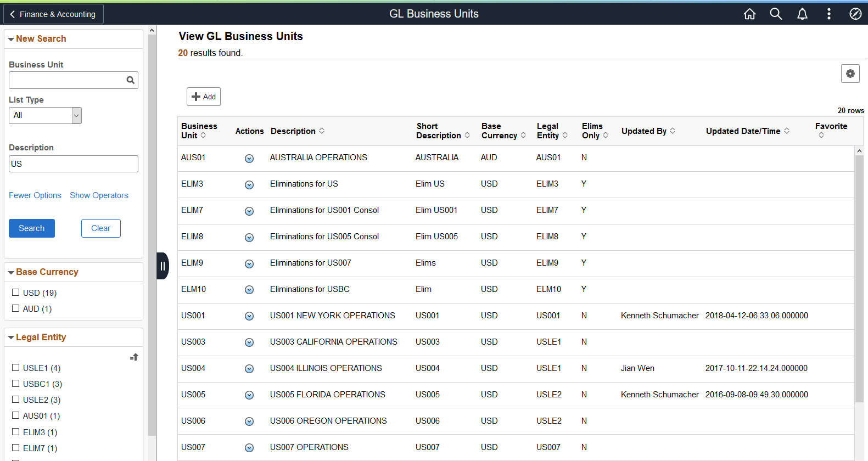Sort by Base Currency column
This screenshot has width=868, height=461.
tap(523, 136)
